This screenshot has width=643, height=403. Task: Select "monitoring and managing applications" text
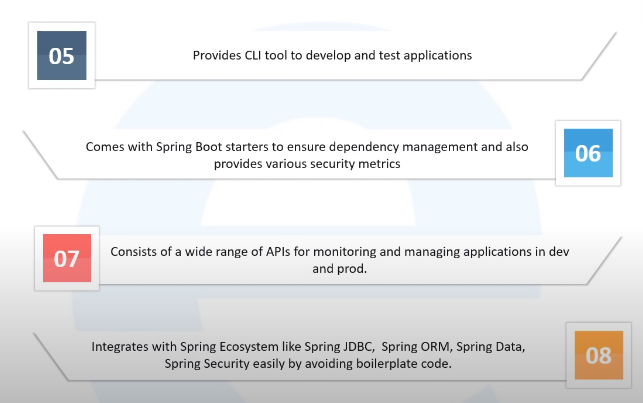point(426,251)
